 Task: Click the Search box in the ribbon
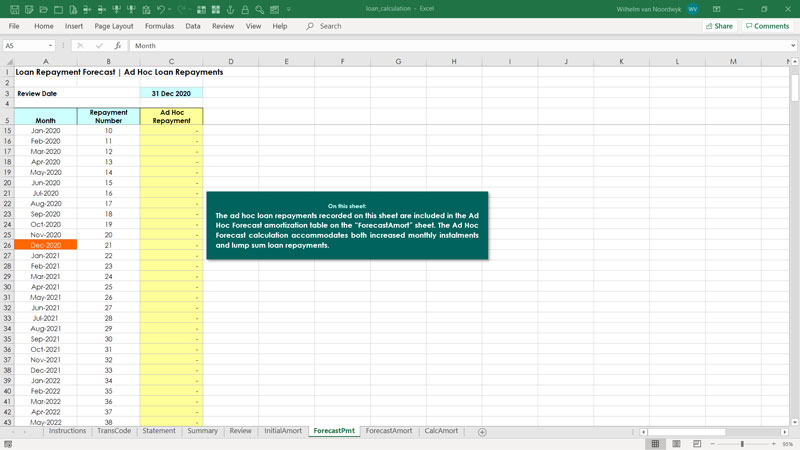[x=324, y=26]
